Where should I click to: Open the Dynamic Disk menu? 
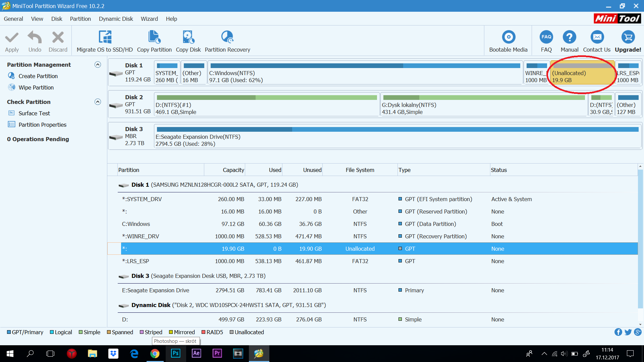coord(116,19)
